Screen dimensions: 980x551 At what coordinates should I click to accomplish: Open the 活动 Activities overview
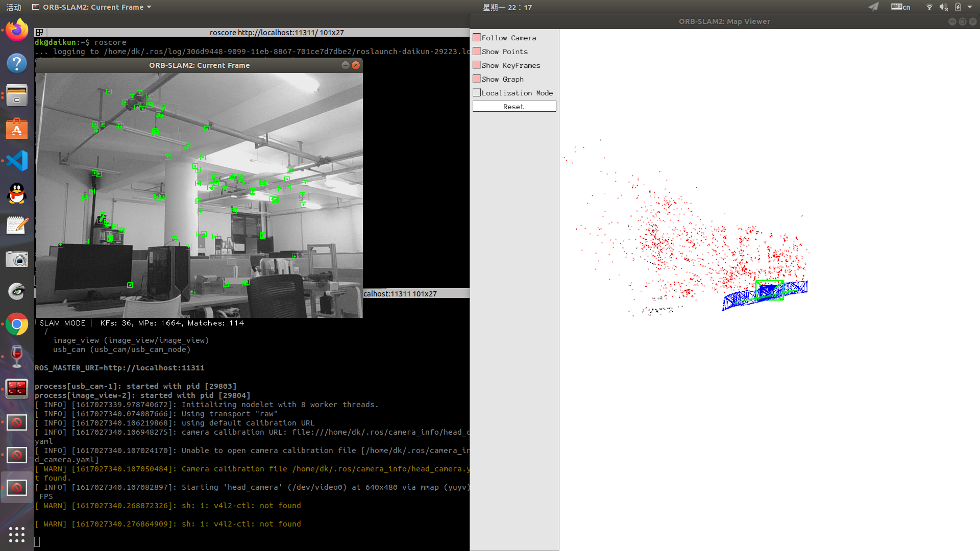[14, 7]
